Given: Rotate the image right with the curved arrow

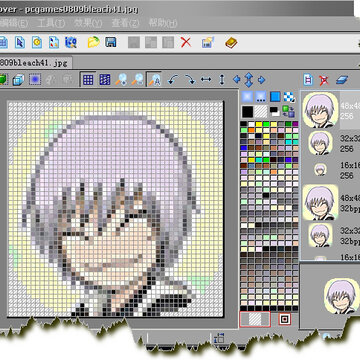Looking at the screenshot, I should click(x=190, y=80).
